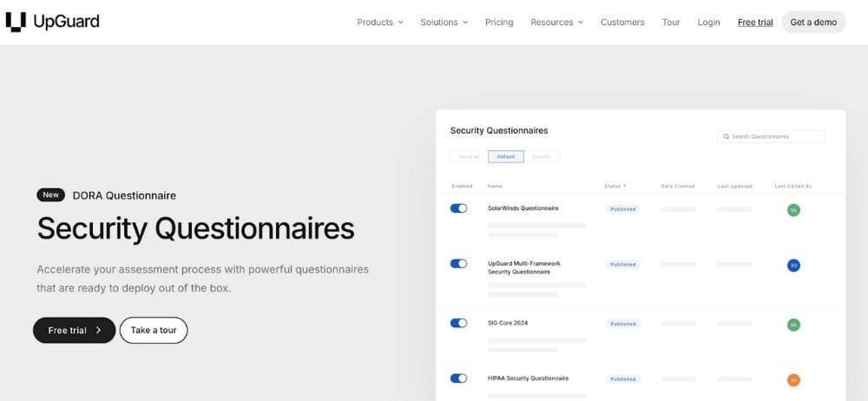Click the UpGuard logo icon

(16, 23)
